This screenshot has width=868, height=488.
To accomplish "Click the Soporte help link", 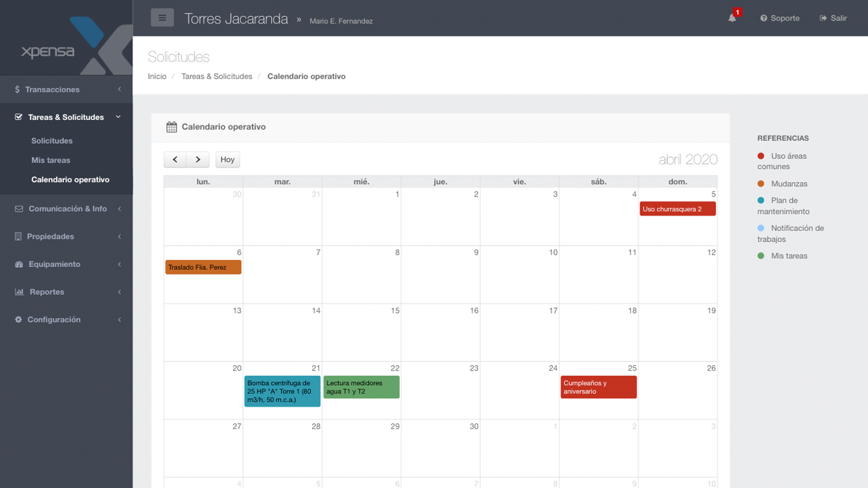I will click(780, 18).
